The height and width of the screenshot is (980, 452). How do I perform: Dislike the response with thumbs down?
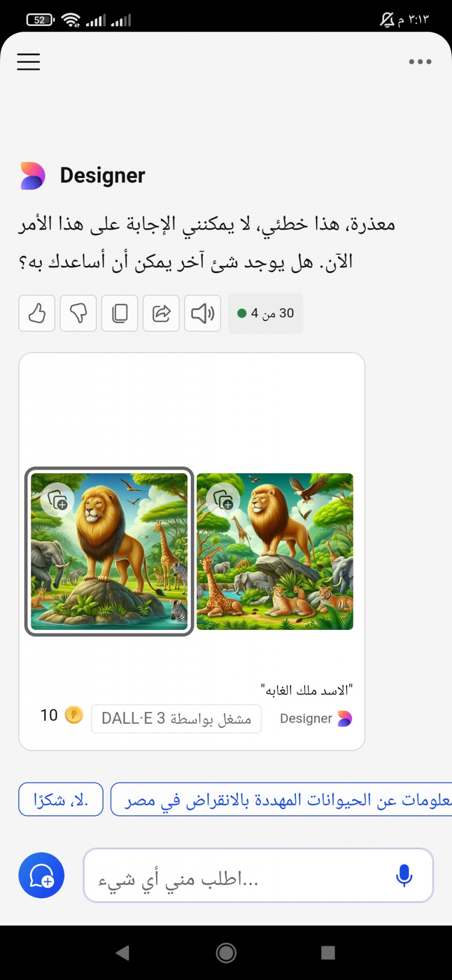click(x=78, y=313)
